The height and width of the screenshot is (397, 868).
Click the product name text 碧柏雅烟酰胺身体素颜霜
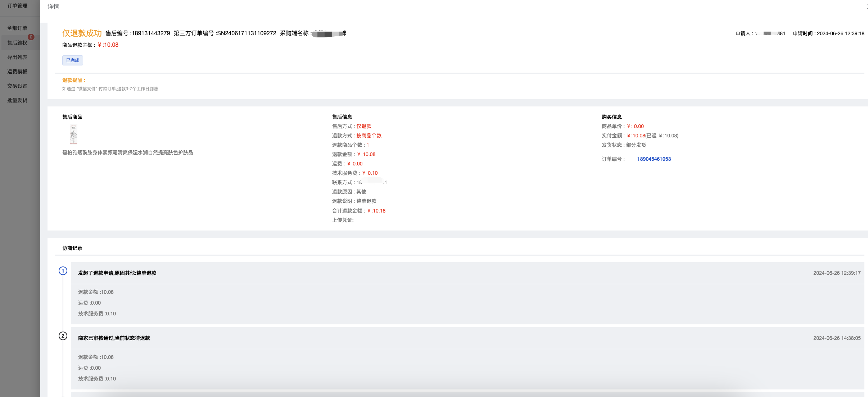click(x=127, y=152)
